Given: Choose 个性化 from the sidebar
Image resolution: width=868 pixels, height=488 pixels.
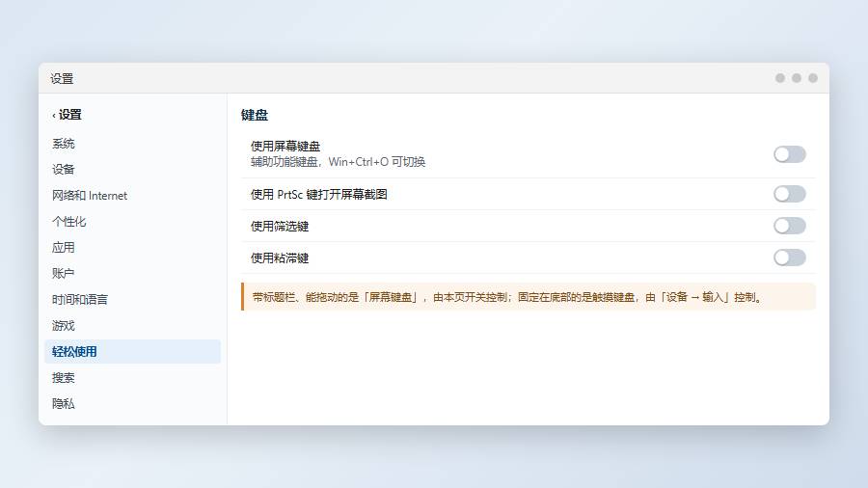Looking at the screenshot, I should pos(132,222).
